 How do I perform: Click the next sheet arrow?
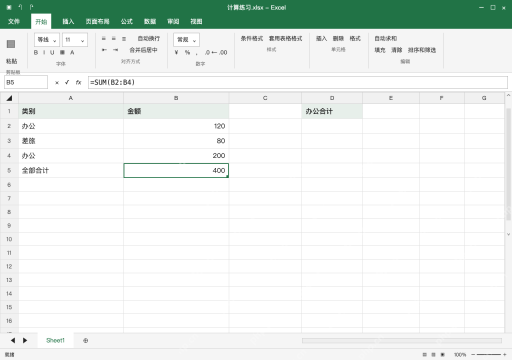click(x=25, y=340)
